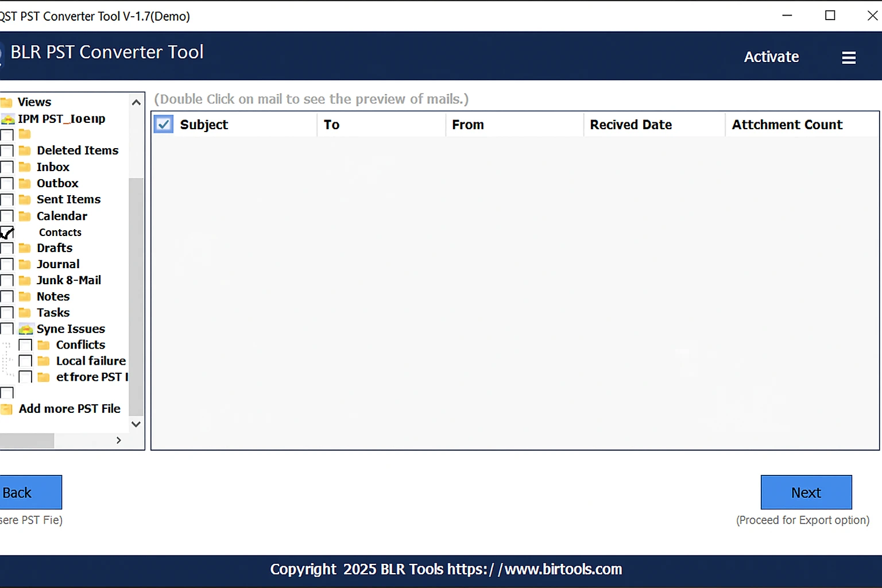The image size is (882, 588).
Task: Open Add more PST File
Action: tap(69, 409)
